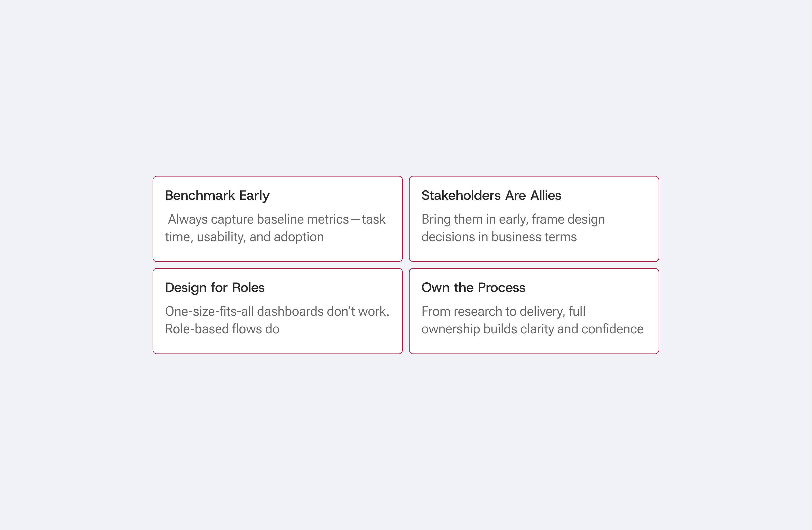Screen dimensions: 812x530
Task: Click text 'One-size-fits-all dashboards don't work.'
Action: (277, 311)
